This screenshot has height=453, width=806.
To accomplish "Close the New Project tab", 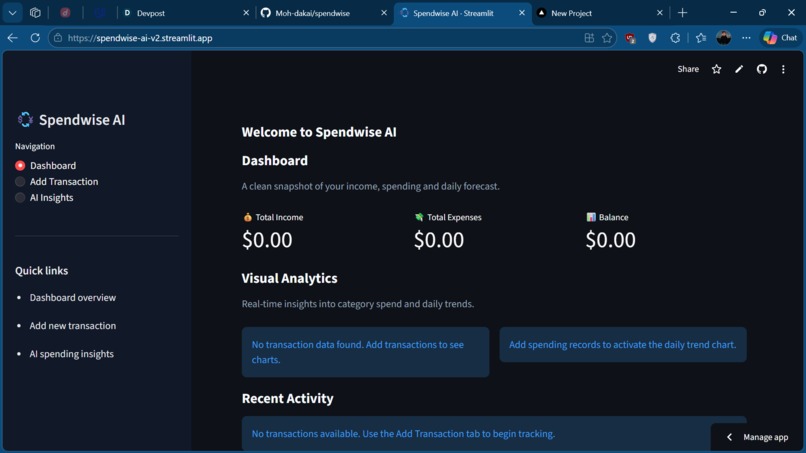I will (660, 13).
